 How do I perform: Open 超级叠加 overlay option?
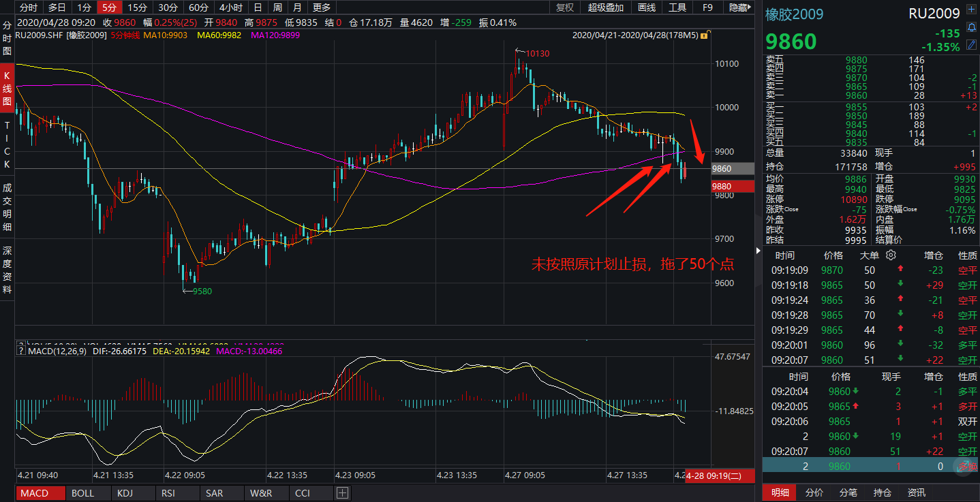tap(606, 7)
